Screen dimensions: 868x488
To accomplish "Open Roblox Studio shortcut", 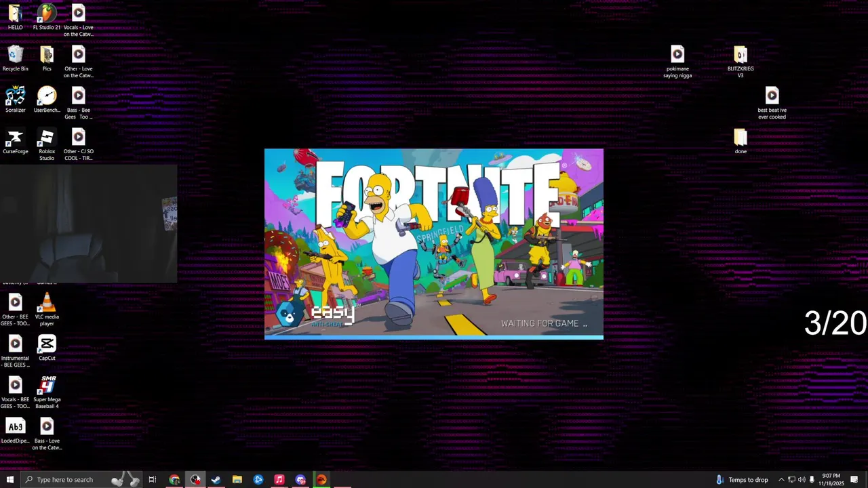I will (47, 146).
